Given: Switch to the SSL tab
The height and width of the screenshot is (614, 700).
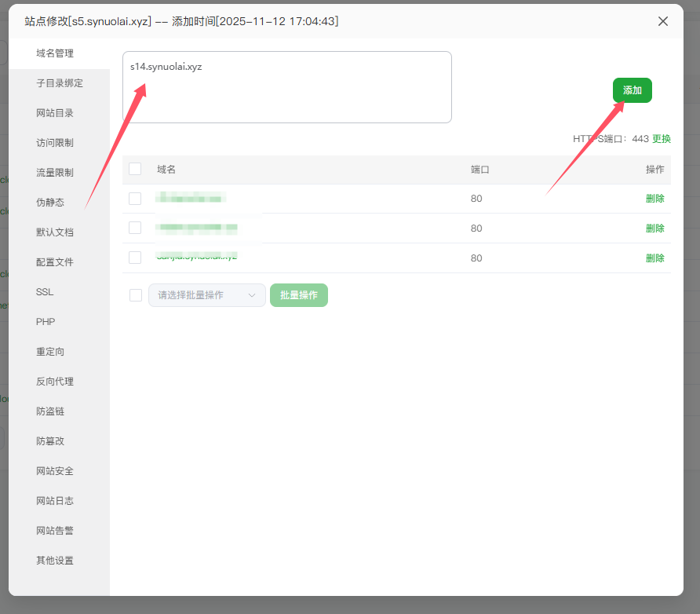Looking at the screenshot, I should pyautogui.click(x=45, y=292).
